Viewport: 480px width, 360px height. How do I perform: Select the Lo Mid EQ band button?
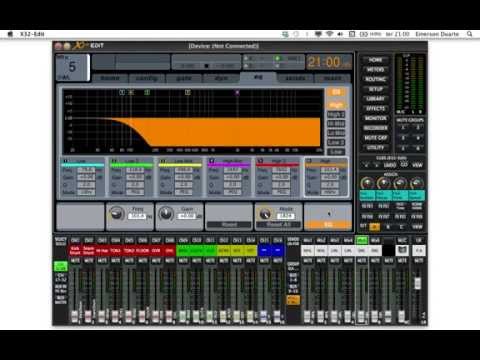point(336,133)
